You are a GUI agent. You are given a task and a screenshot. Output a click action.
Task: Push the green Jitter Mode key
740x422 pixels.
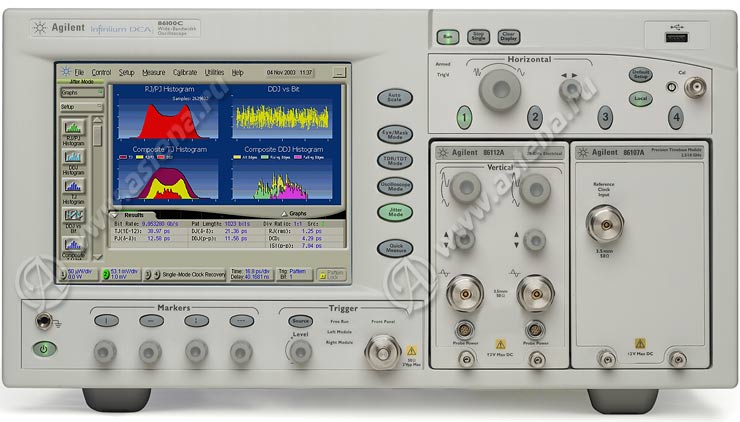(395, 212)
